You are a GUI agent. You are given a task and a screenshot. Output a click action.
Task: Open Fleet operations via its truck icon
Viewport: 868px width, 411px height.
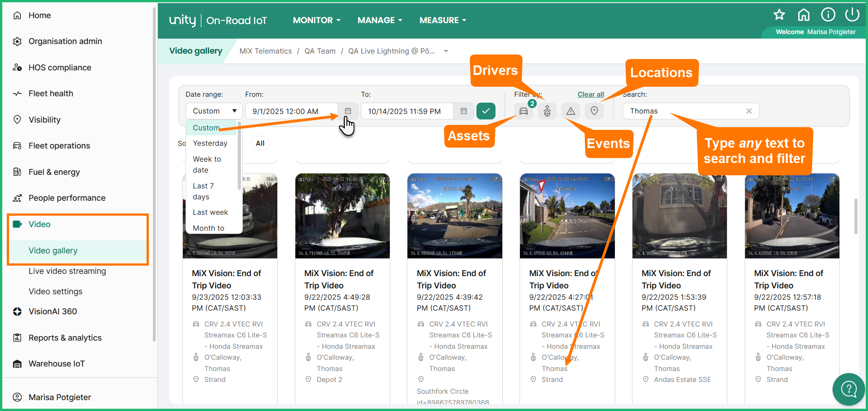pos(17,146)
